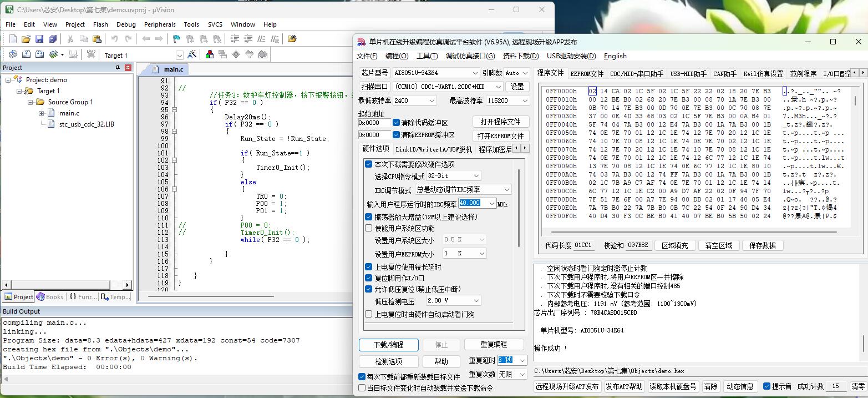Viewport: 868px width, 398px height.
Task: Open the Peripherals menu
Action: 160,24
